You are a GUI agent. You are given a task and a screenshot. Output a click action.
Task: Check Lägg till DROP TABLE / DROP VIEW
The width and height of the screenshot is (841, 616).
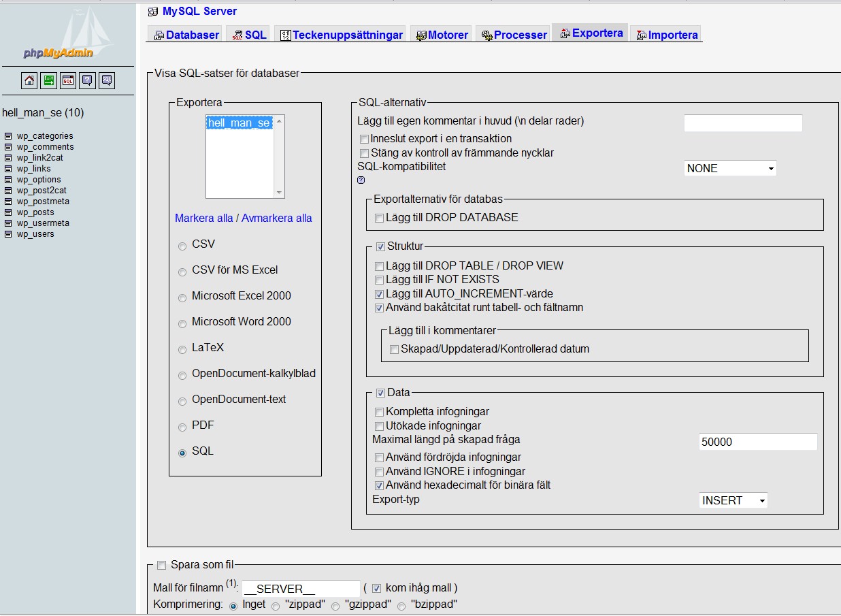(380, 267)
